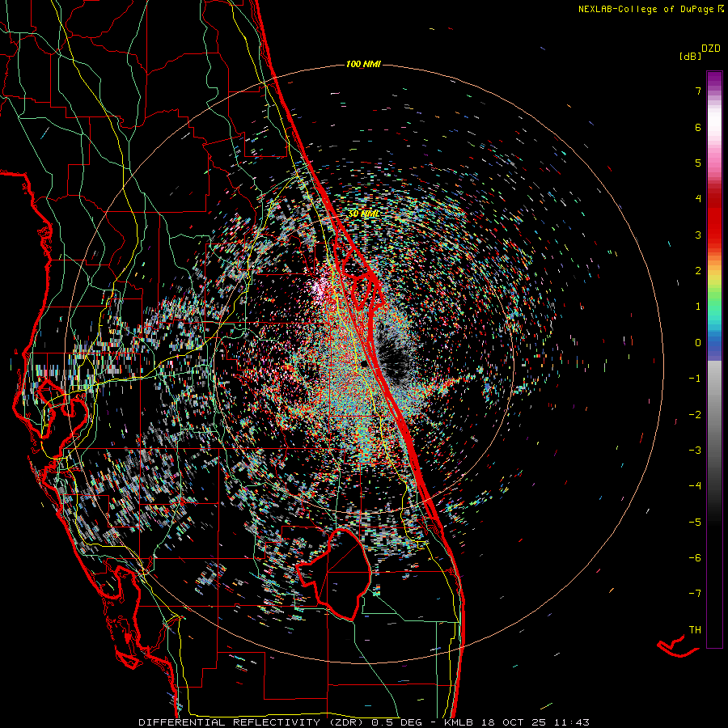Select the 3 dB scale label
Viewport: 728px width, 728px height.
coord(697,235)
